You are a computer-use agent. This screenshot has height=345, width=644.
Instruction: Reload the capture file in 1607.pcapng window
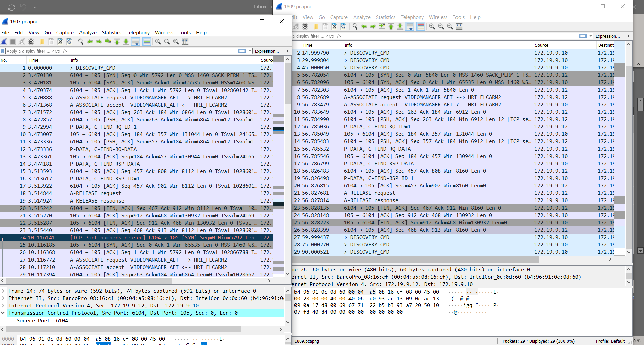(x=69, y=42)
